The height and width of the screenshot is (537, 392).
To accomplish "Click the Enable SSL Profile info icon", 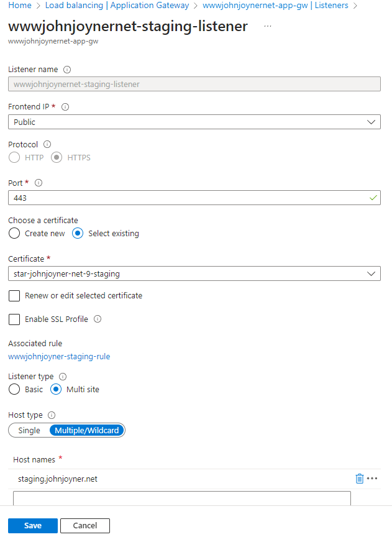I will coord(98,319).
